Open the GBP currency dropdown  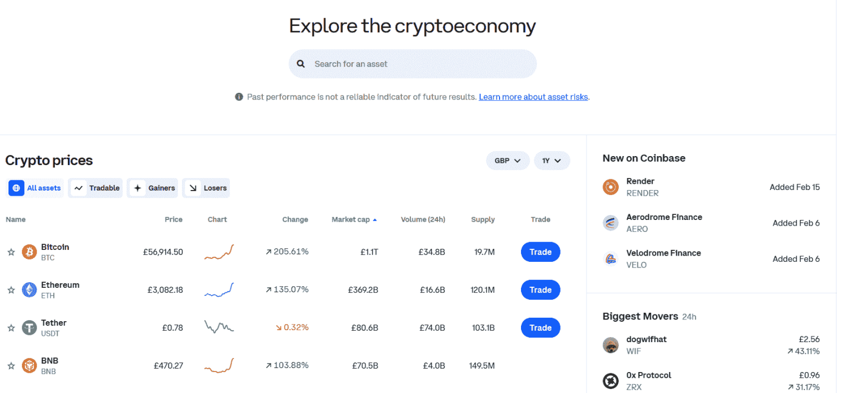507,161
